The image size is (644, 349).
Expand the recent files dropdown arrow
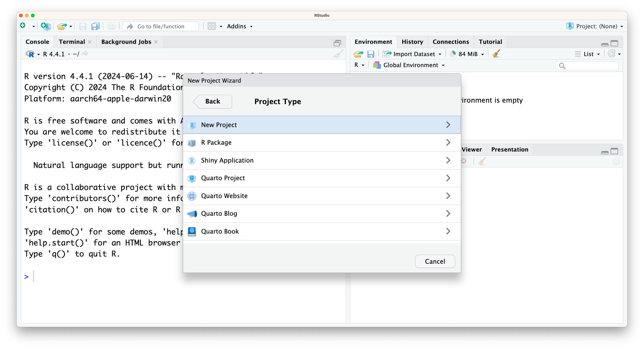pyautogui.click(x=71, y=27)
